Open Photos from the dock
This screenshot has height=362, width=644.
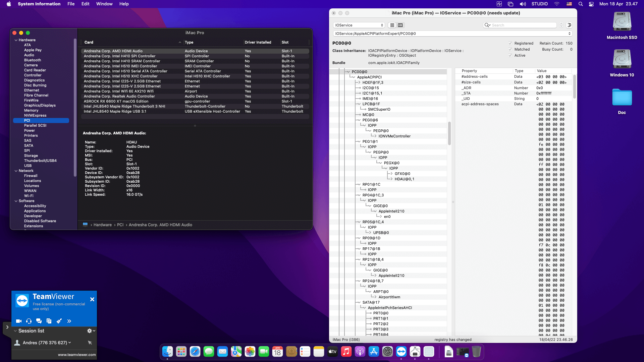pyautogui.click(x=250, y=352)
